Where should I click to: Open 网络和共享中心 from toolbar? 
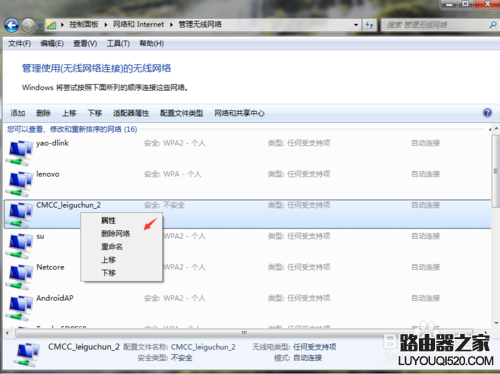pos(239,113)
